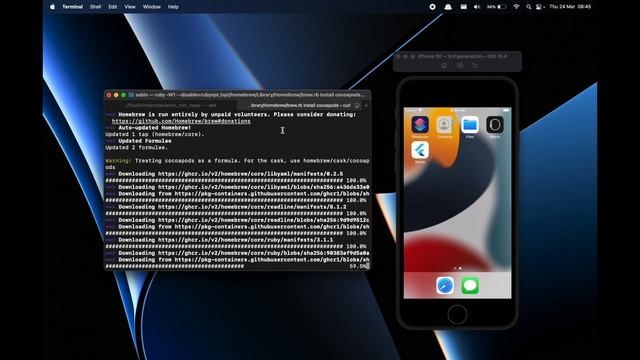Click the ruby manifests 3.1.1 line
Viewport: 640px width, 360px height.
219,240
